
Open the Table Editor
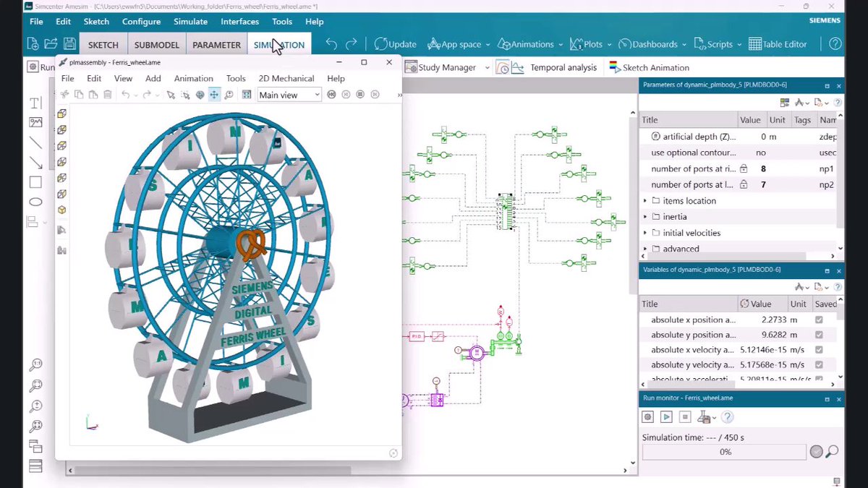coord(778,44)
